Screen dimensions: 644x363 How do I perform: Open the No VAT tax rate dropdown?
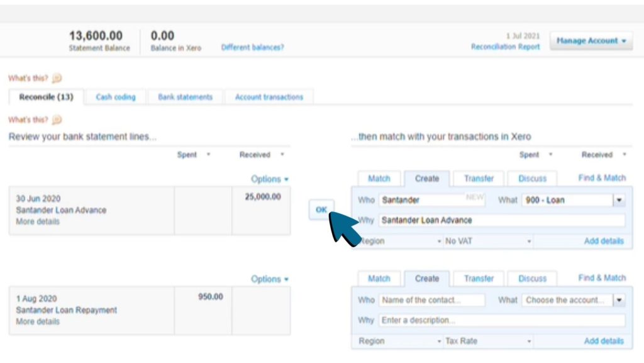[488, 241]
